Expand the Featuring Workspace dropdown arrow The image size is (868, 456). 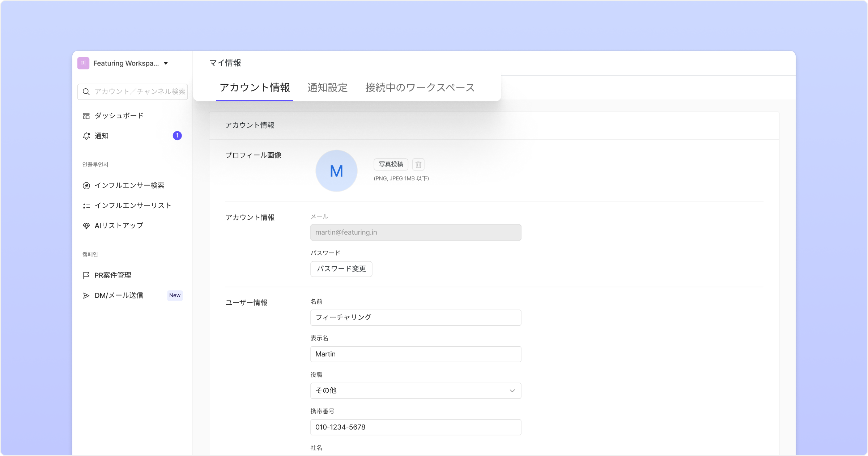click(166, 64)
